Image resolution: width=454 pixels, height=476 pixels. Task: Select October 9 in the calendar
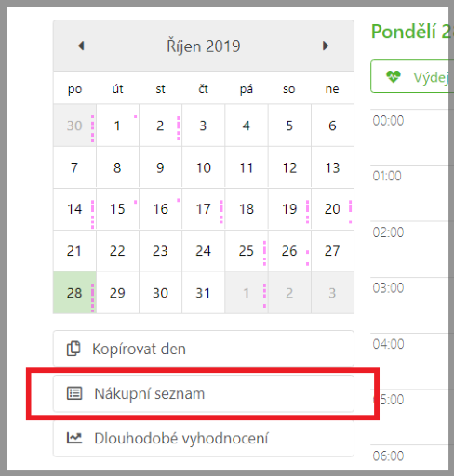coord(160,167)
